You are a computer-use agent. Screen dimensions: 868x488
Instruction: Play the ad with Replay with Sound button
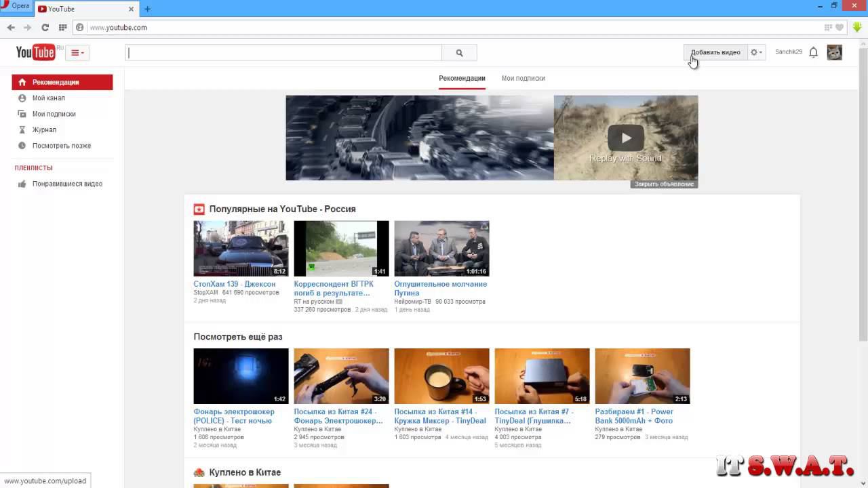(x=625, y=138)
